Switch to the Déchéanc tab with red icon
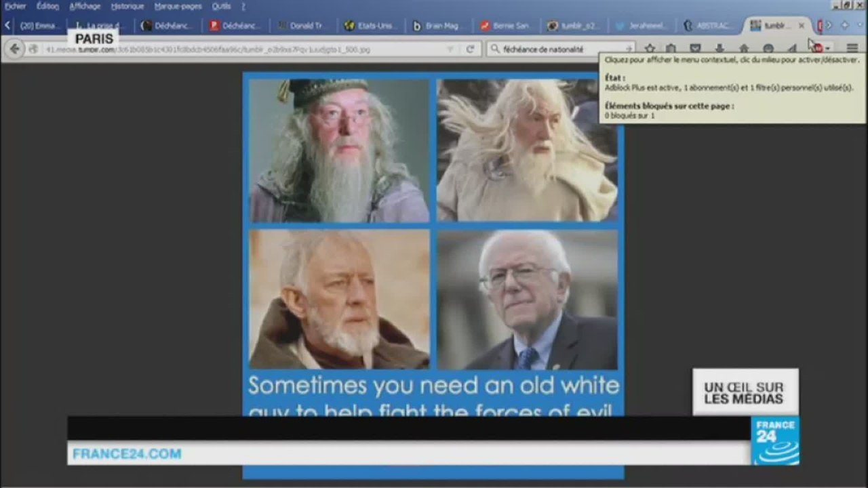Screen dimensions: 868x488 click(235, 26)
